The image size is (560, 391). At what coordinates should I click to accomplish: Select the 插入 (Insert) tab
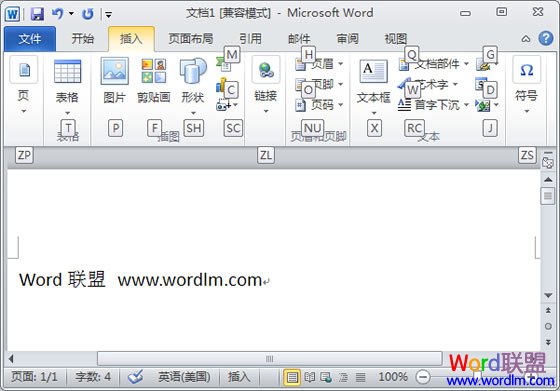(x=131, y=39)
